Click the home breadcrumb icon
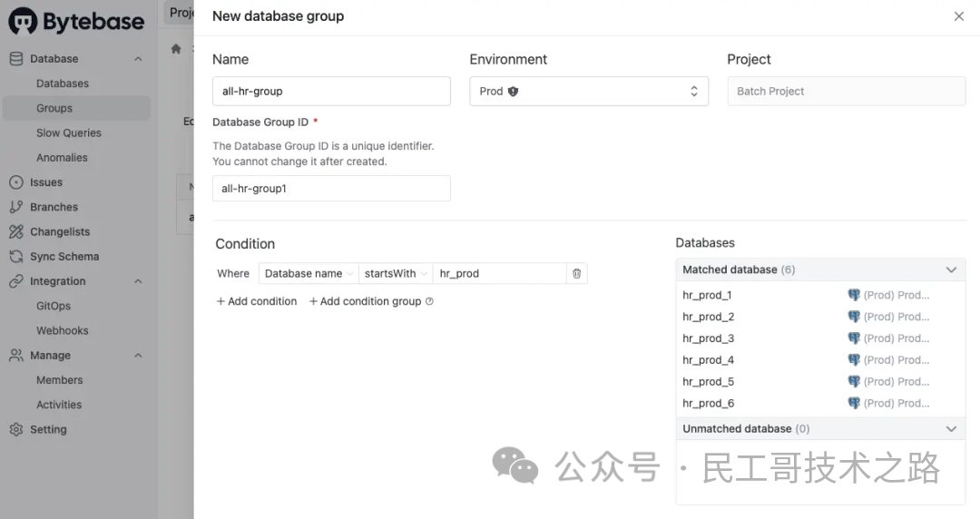This screenshot has width=980, height=519. tap(176, 49)
